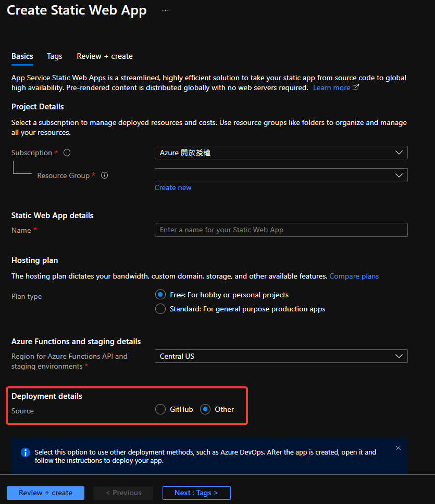Open the Compare plans link
Viewport: 435px width, 504px height.
pyautogui.click(x=354, y=276)
